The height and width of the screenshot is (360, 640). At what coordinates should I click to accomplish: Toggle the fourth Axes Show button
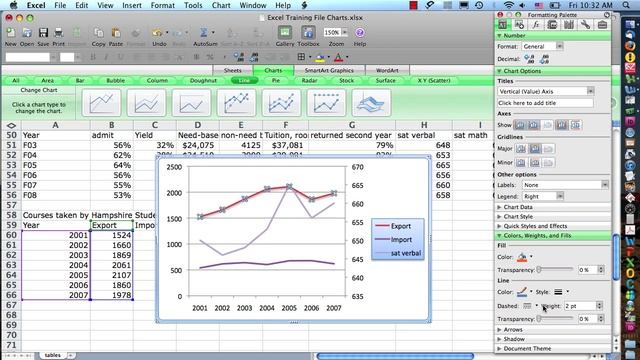tap(562, 125)
